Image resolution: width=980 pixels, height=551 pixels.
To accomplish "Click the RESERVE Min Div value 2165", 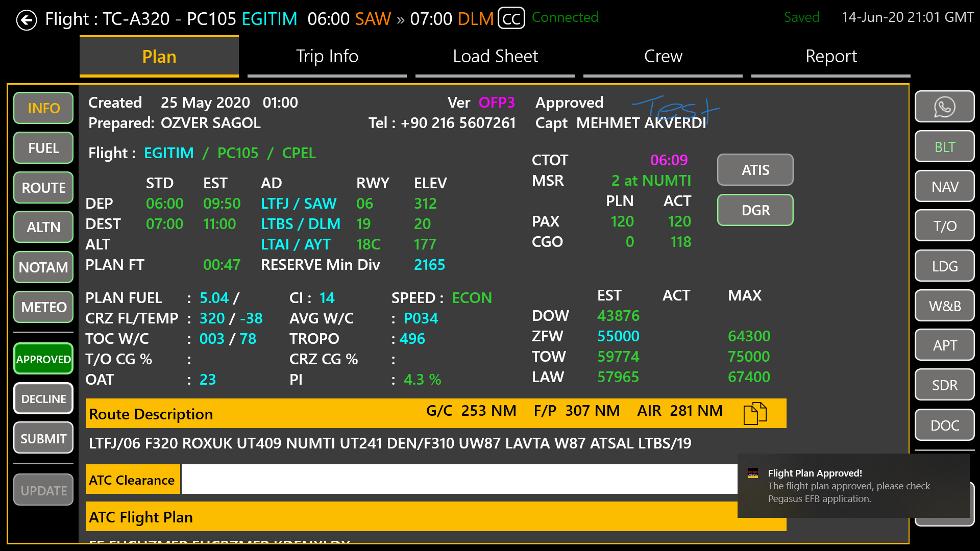I will 429,265.
